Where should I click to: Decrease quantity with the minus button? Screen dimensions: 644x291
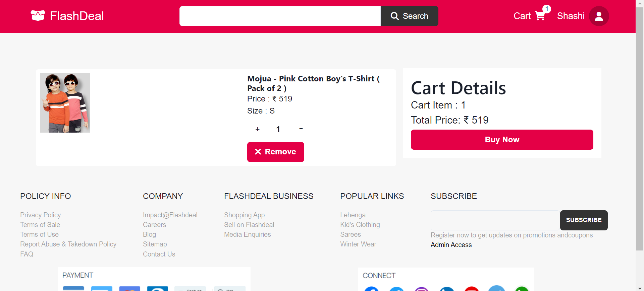pyautogui.click(x=301, y=129)
